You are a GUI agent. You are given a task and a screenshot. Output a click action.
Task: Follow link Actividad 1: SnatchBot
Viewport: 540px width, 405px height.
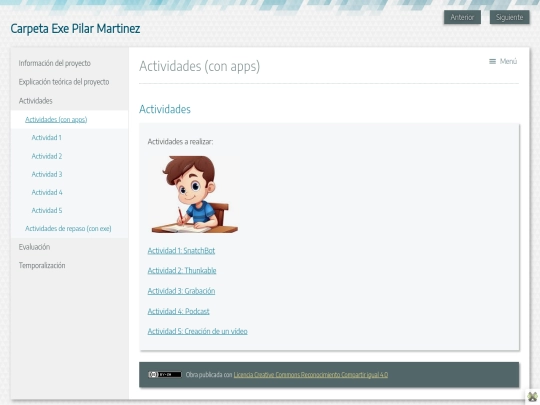(181, 251)
